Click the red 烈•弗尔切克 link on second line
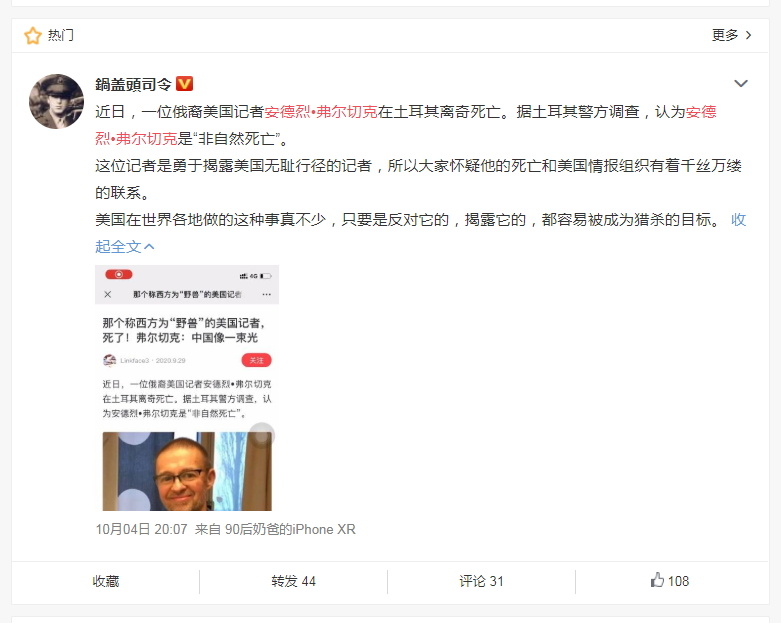Image resolution: width=781 pixels, height=623 pixels. coord(136,138)
